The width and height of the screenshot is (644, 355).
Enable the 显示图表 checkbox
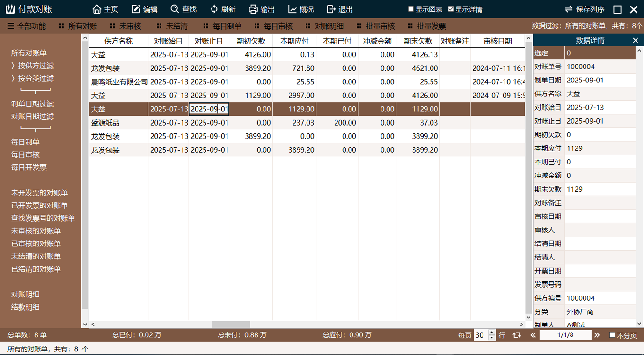point(411,9)
